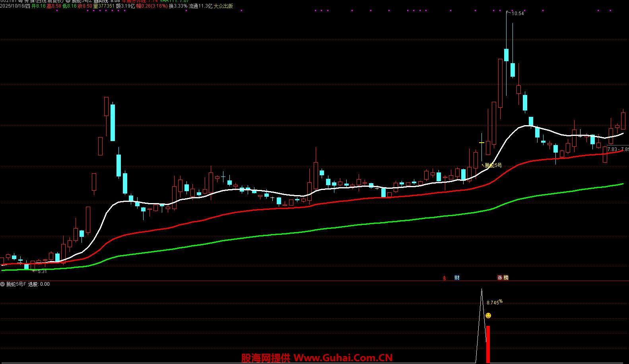629x364 pixels.
Task: Open the Www.Guhai.Com.CN watermark link
Action: coord(343,358)
